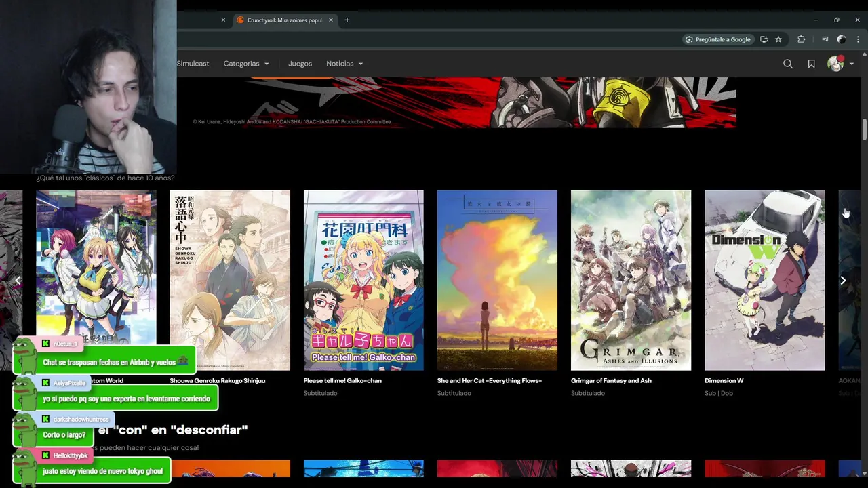The image size is (868, 488).
Task: Click Pregúntale a Google lens button
Action: pos(717,39)
